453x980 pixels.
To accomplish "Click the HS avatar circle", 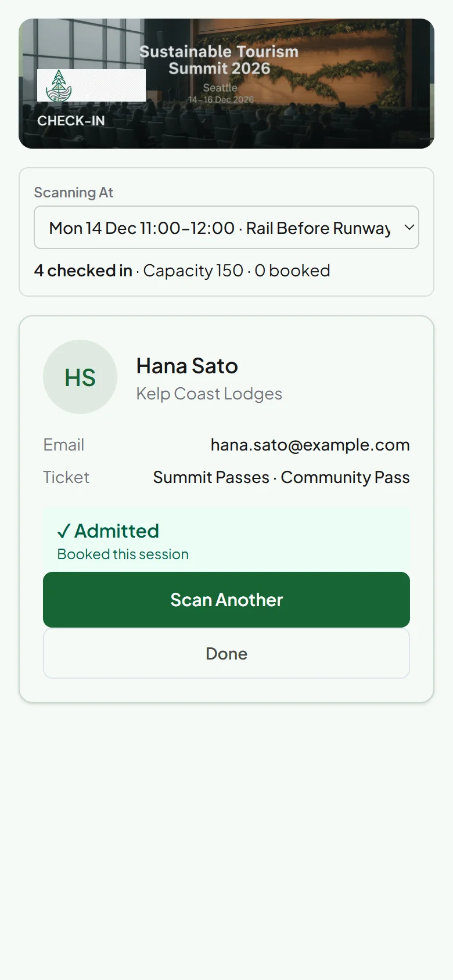I will (x=80, y=377).
